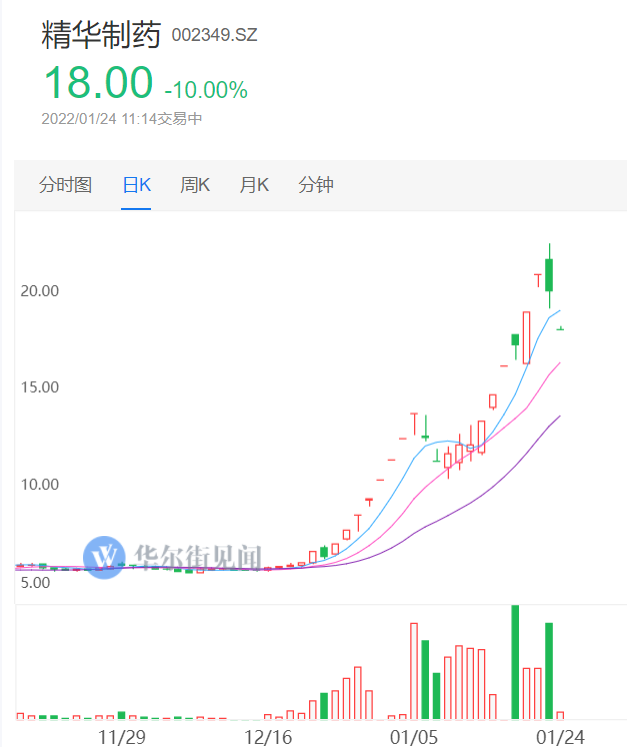This screenshot has width=627, height=747.
Task: Select the 日K tab
Action: pyautogui.click(x=137, y=185)
